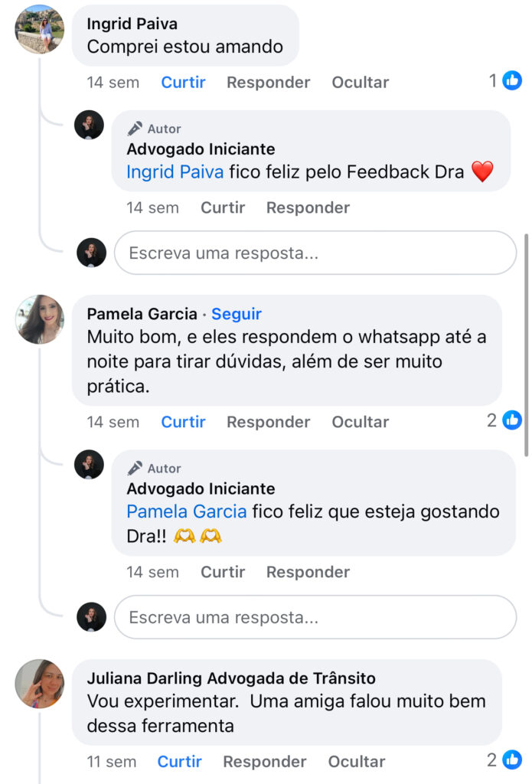Click Advogado Iniciante avatar beside reply to Pamela

tap(89, 465)
